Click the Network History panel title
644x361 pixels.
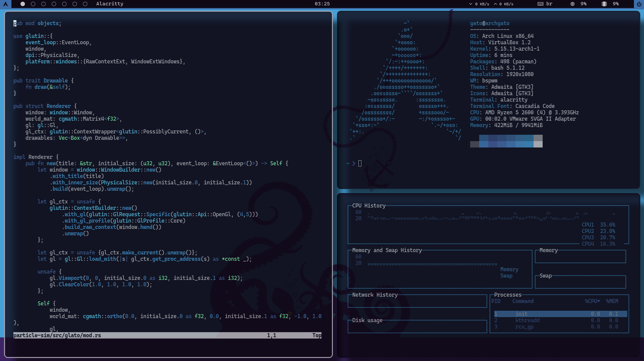point(375,295)
